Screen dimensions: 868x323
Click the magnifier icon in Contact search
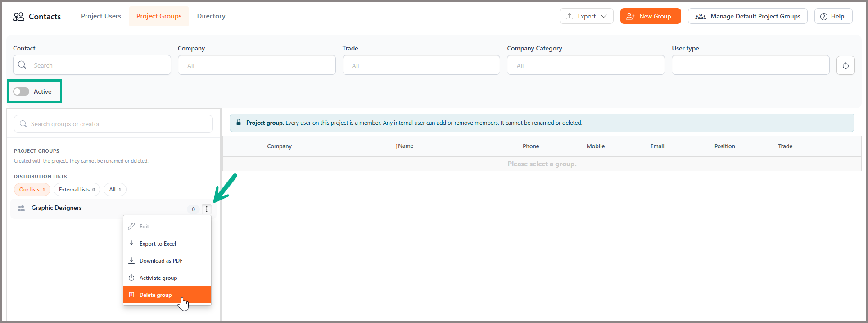[x=22, y=65]
